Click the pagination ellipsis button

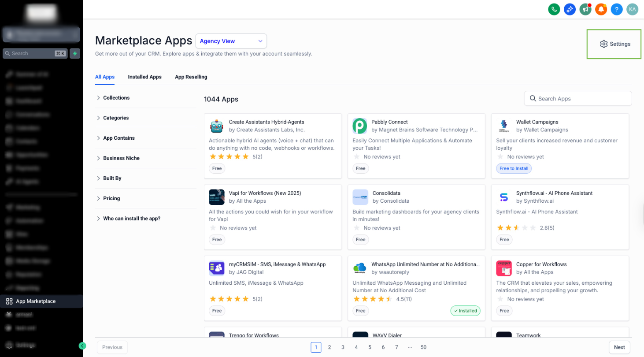pos(410,347)
